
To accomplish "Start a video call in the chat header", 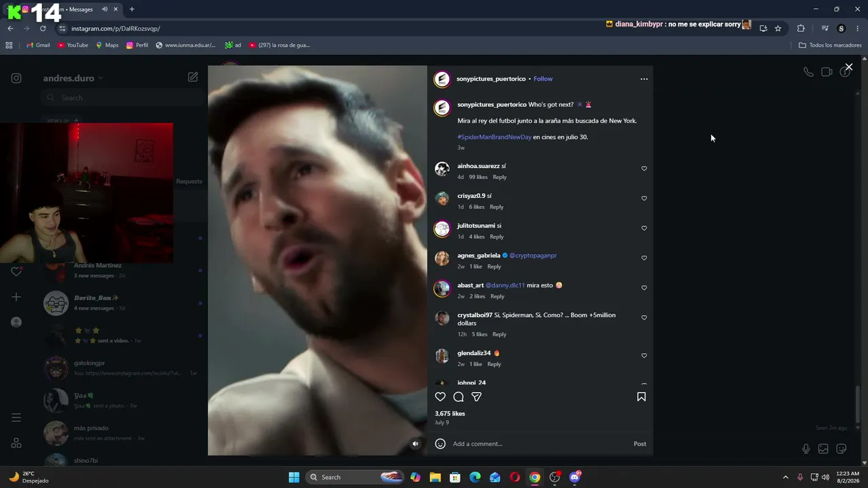I will point(827,72).
